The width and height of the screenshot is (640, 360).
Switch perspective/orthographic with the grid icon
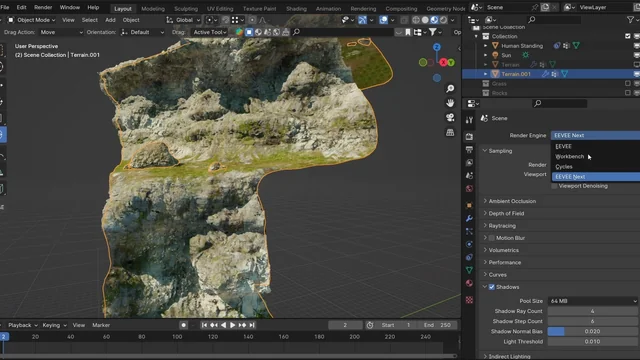(x=450, y=132)
